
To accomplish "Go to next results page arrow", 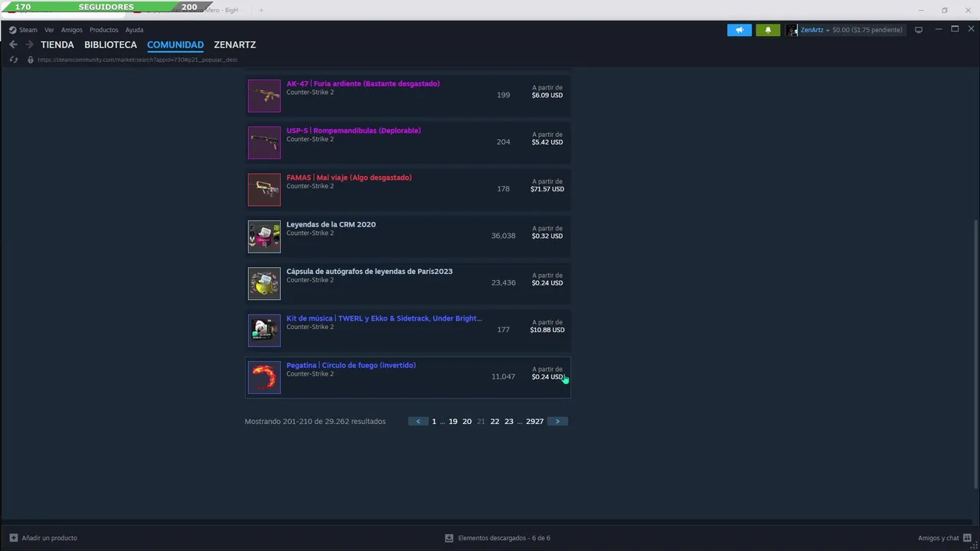I will pos(557,422).
